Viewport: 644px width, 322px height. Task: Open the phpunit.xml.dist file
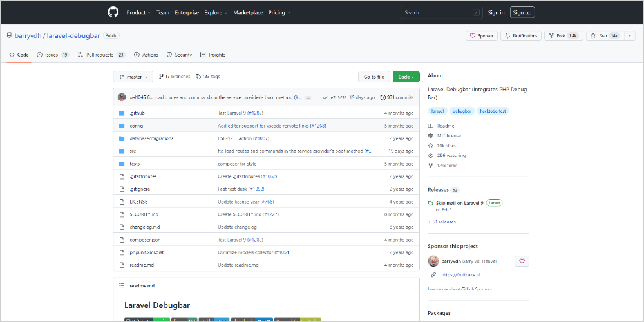[147, 252]
